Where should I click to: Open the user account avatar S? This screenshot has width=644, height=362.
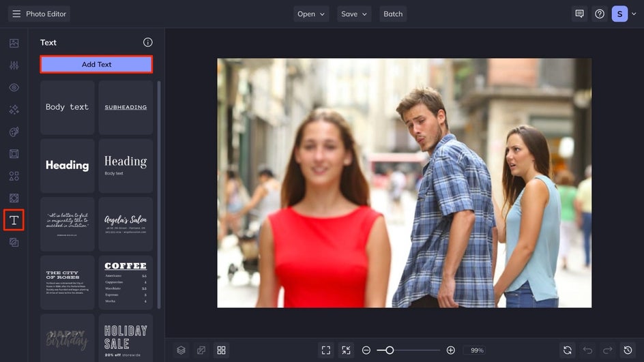click(x=619, y=14)
